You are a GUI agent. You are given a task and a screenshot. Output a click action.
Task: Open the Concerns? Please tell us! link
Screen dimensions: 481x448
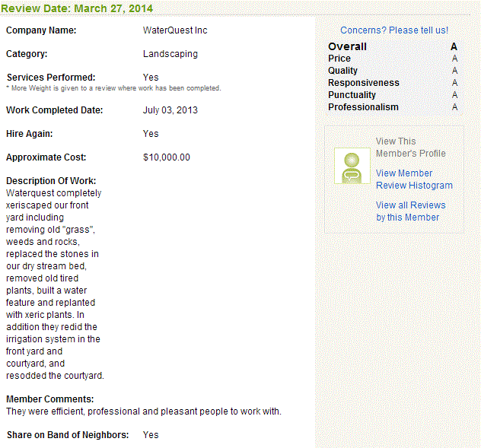click(x=394, y=30)
